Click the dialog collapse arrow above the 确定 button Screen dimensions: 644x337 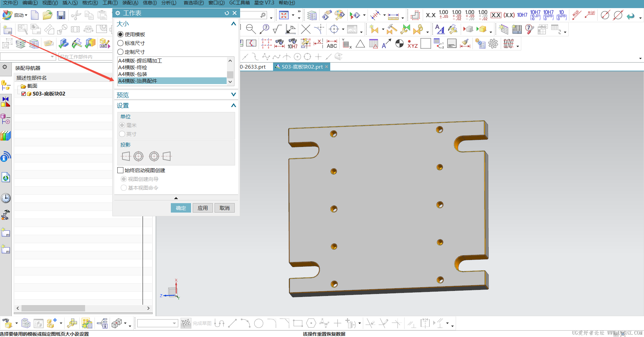coord(176,198)
